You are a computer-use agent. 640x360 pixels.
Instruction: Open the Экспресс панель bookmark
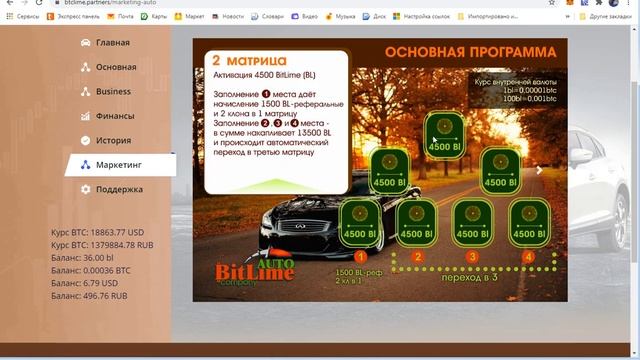click(73, 16)
